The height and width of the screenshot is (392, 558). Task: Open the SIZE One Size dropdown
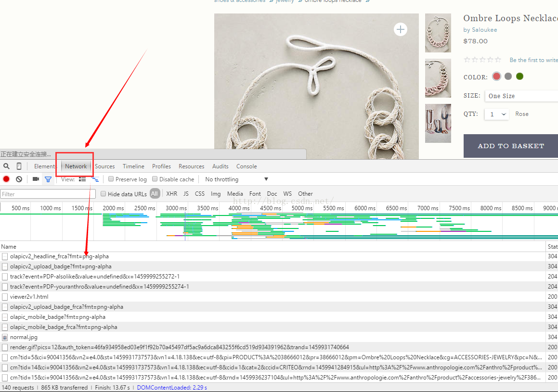tap(521, 96)
